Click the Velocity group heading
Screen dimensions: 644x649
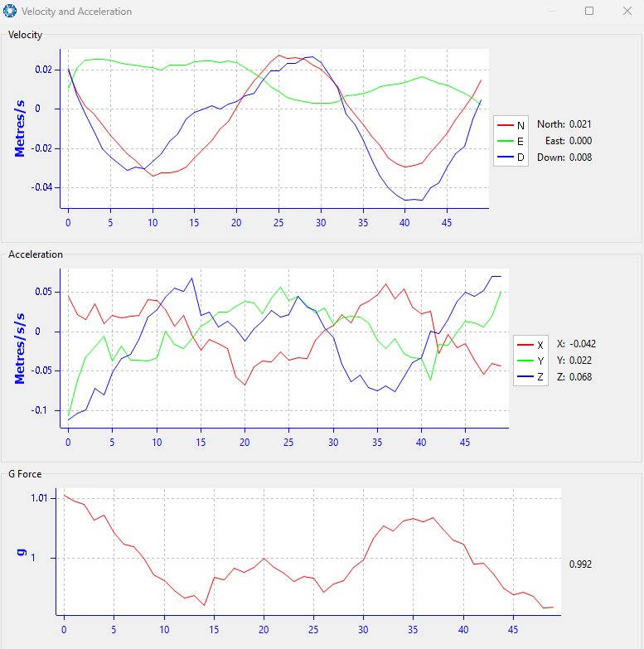pos(25,35)
